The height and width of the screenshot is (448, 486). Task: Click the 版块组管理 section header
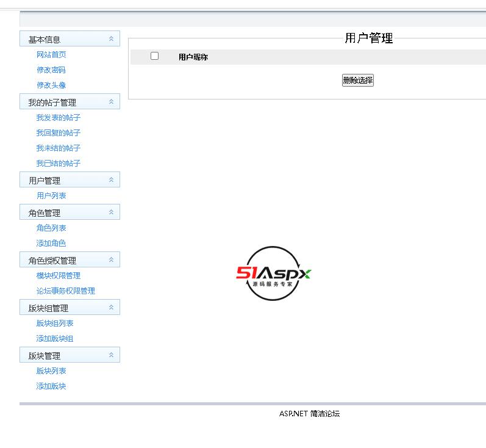70,308
